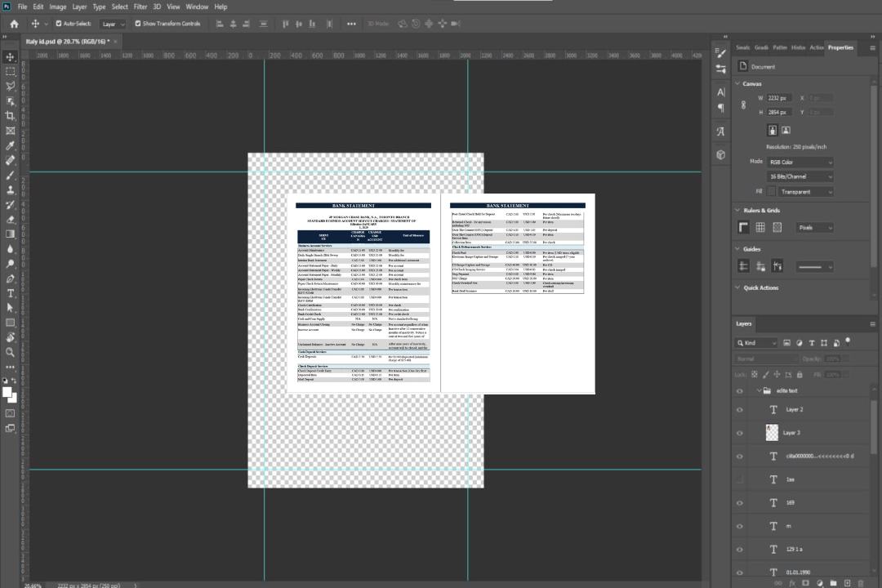Image resolution: width=882 pixels, height=588 pixels.
Task: Filter layers by type layers icon
Action: pyautogui.click(x=812, y=343)
